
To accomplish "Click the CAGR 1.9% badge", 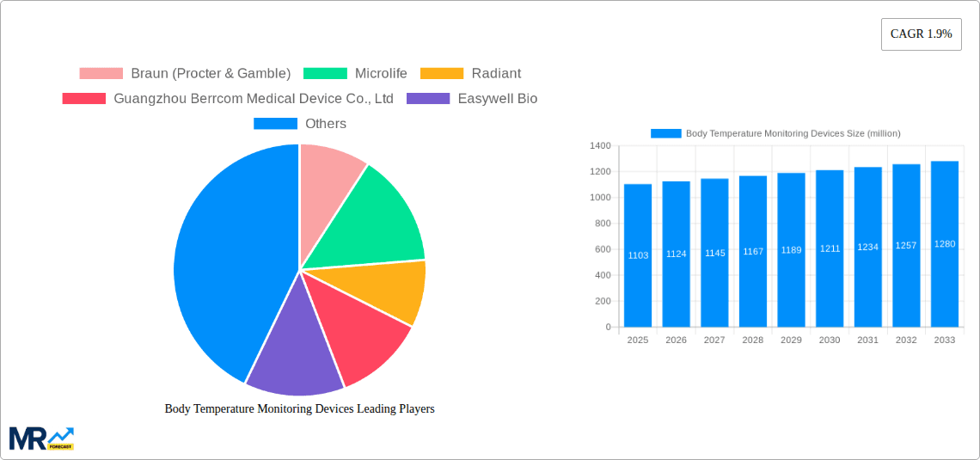I will 922,34.
